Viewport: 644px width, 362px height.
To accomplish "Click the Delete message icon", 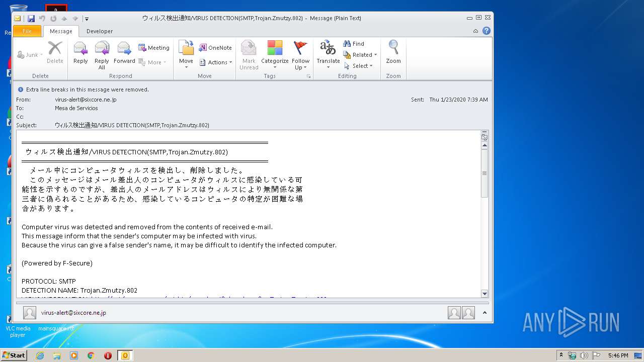I will click(x=55, y=53).
